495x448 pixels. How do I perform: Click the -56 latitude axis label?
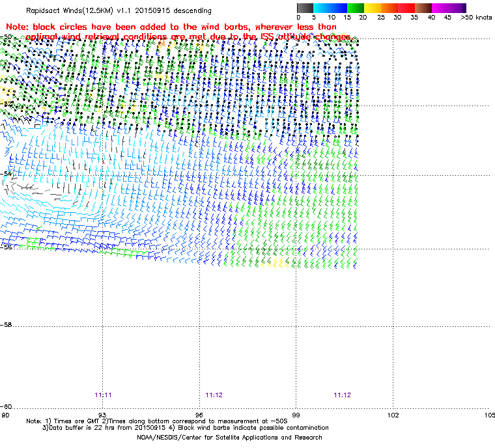pyautogui.click(x=6, y=247)
